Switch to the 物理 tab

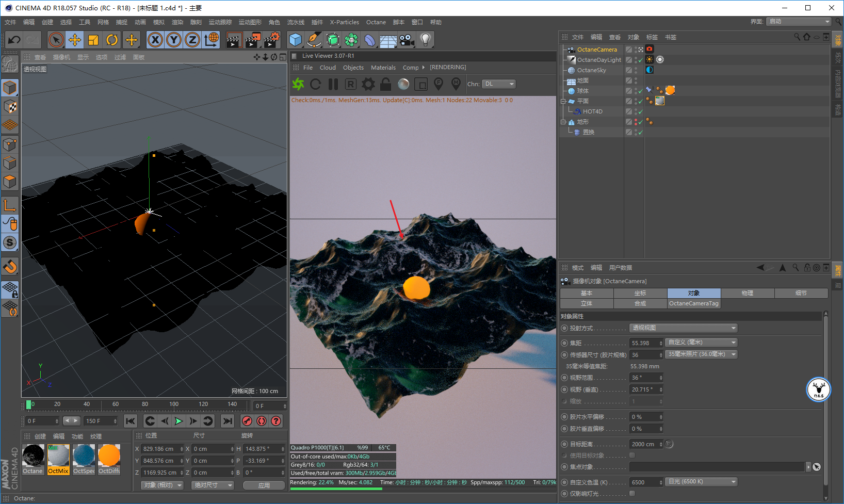(748, 293)
